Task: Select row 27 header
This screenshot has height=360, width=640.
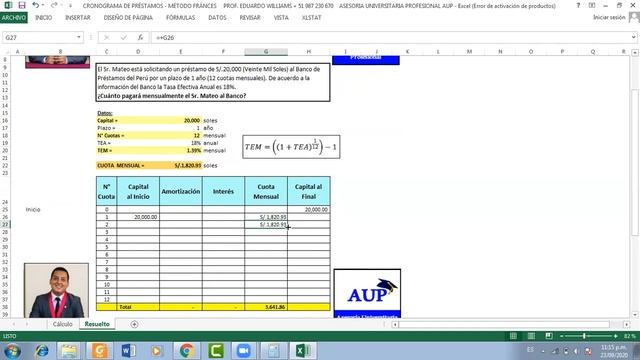Action: 5,224
